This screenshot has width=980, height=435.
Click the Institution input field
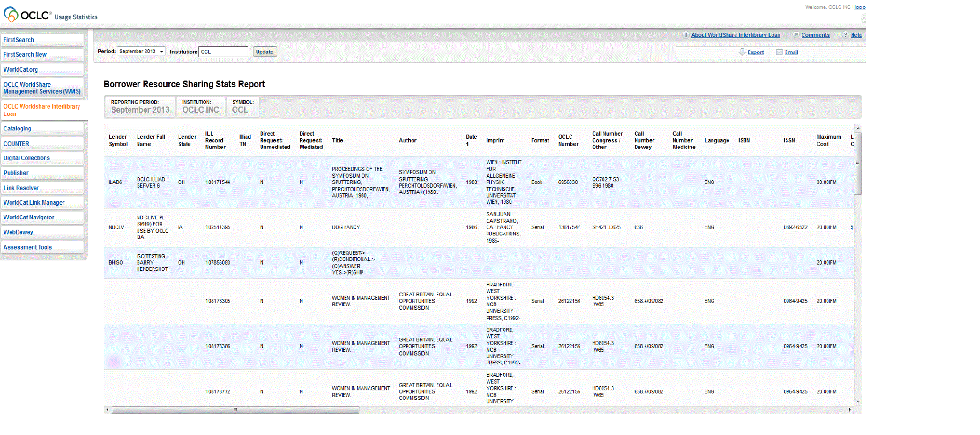[x=223, y=51]
